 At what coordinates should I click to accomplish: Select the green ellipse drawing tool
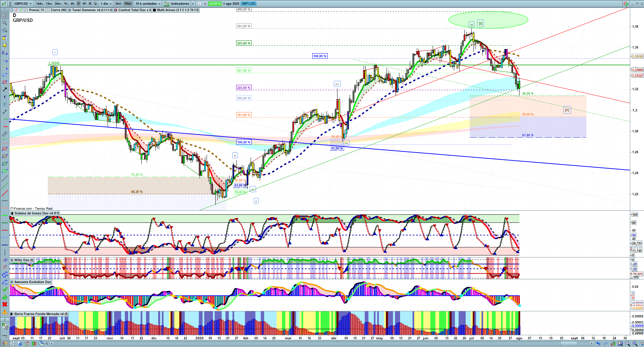5,164
